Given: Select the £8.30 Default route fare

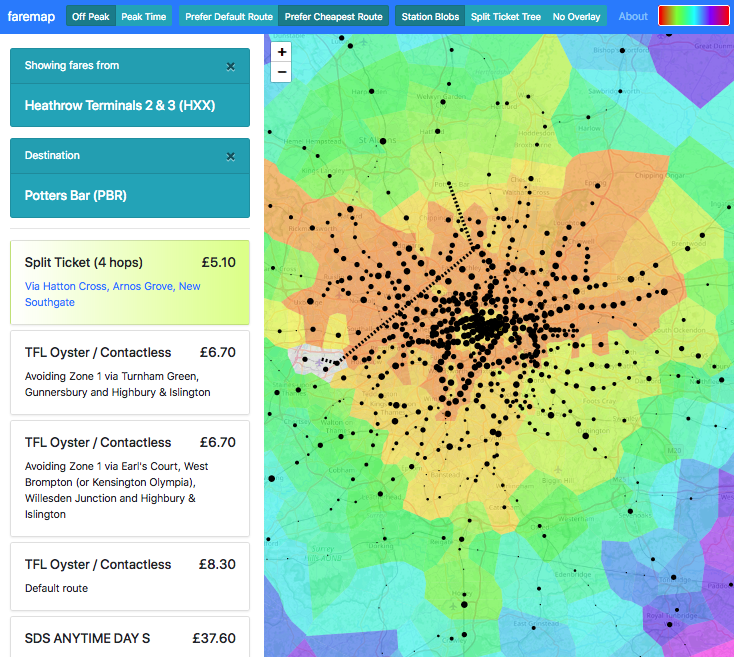Looking at the screenshot, I should pos(130,577).
